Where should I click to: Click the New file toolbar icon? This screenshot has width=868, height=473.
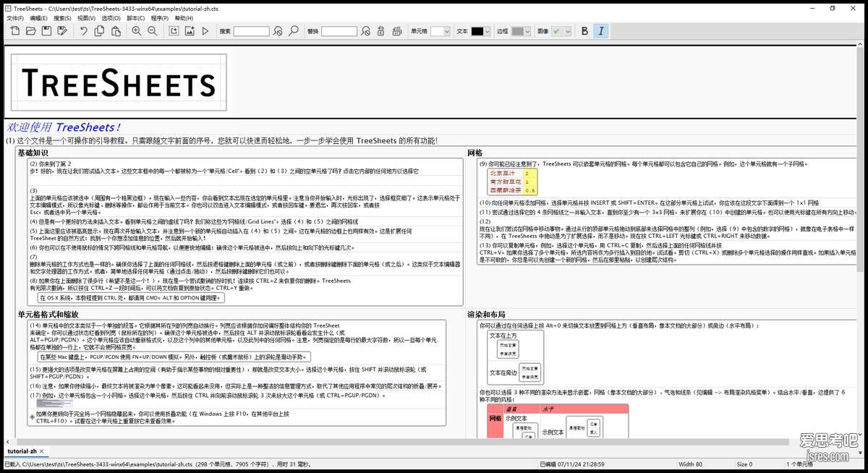pos(15,31)
